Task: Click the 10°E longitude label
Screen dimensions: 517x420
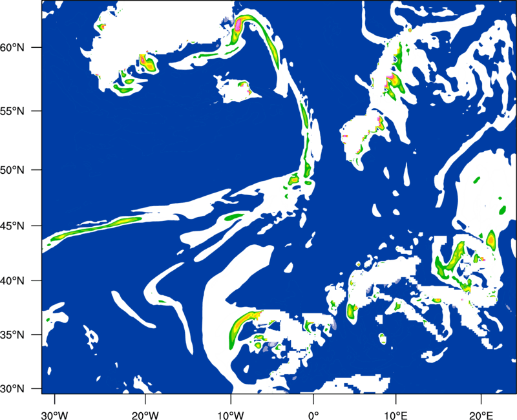Action: tap(396, 415)
